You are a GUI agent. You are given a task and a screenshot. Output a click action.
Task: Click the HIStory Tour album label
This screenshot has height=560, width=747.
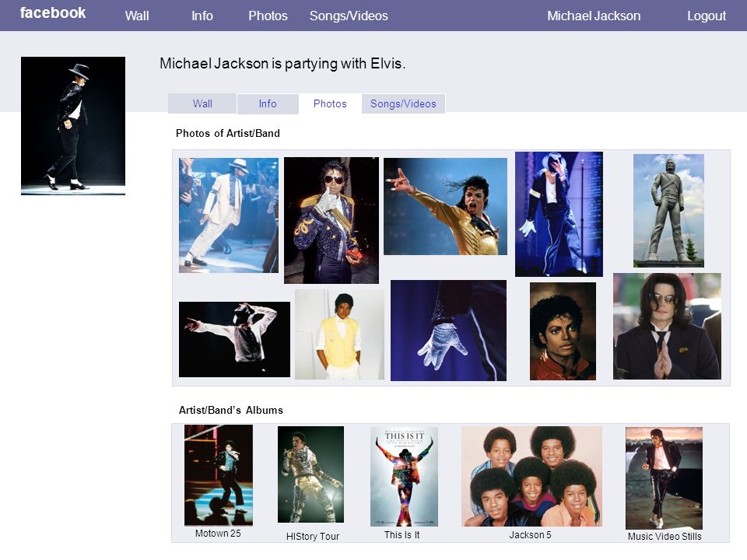pyautogui.click(x=313, y=536)
